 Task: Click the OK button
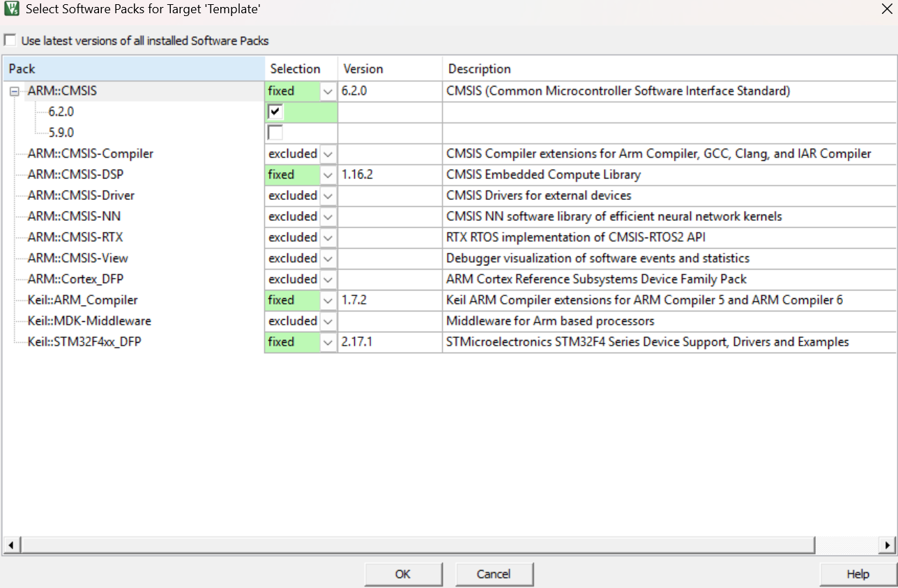(x=403, y=574)
